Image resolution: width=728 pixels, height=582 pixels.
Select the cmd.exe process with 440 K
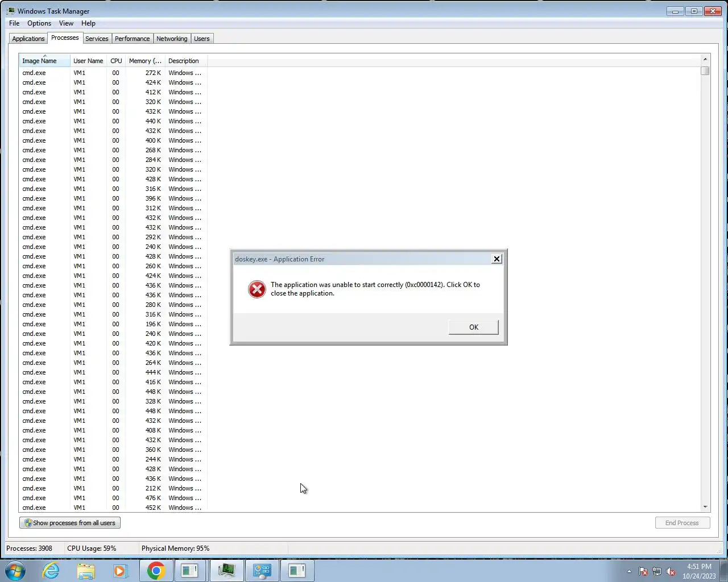[x=113, y=121]
